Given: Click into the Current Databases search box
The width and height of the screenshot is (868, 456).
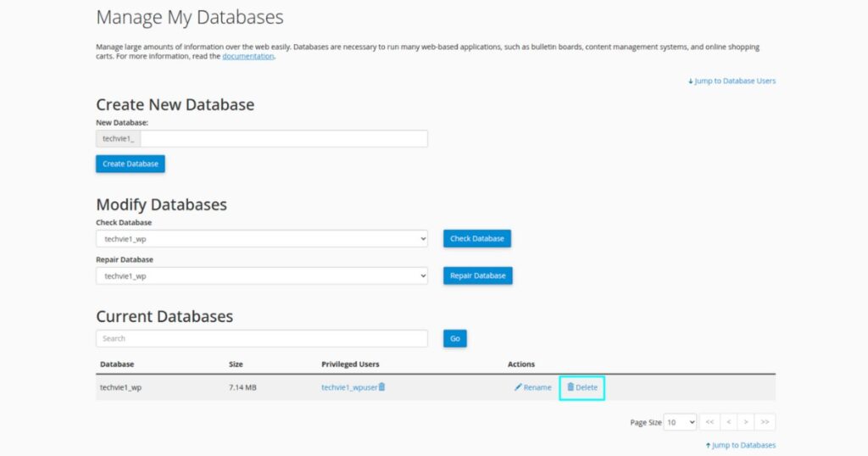Looking at the screenshot, I should point(261,338).
